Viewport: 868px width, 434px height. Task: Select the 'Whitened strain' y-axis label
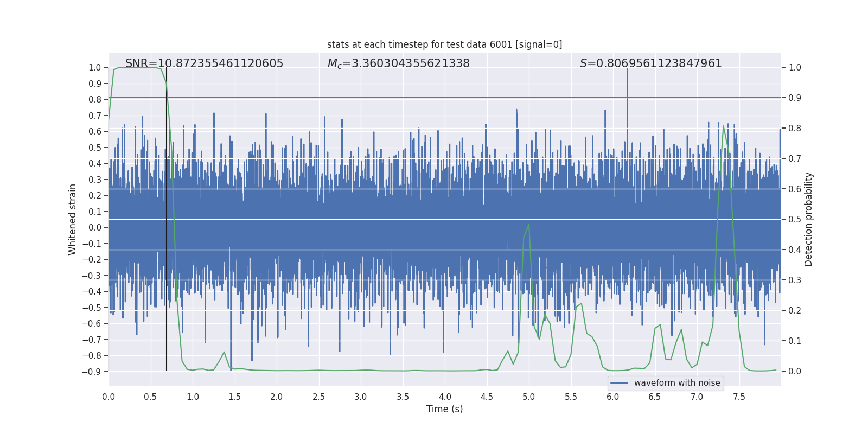72,219
